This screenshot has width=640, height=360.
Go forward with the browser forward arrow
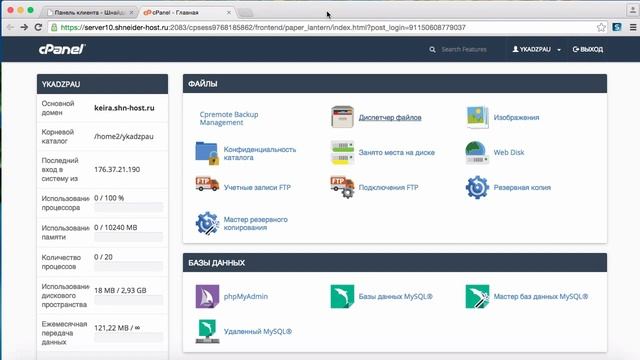[x=24, y=27]
